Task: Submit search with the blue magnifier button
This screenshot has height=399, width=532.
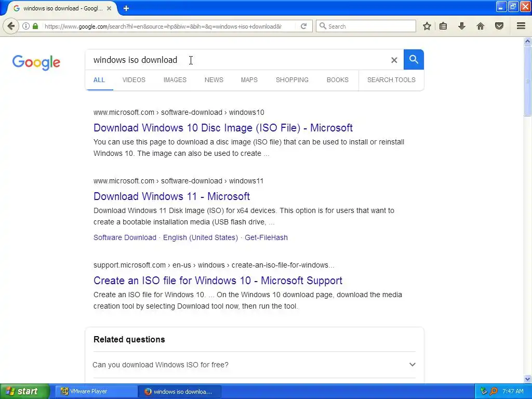Action: point(414,59)
